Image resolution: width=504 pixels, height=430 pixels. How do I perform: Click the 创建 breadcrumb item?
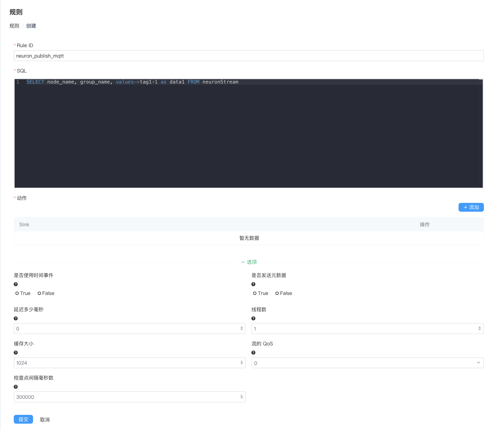click(31, 26)
